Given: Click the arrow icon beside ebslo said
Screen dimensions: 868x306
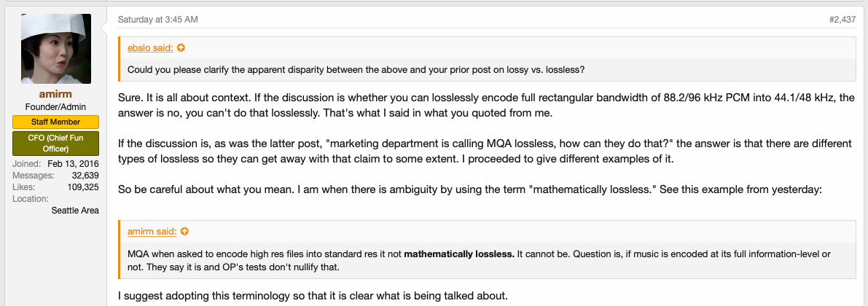Looking at the screenshot, I should [181, 48].
